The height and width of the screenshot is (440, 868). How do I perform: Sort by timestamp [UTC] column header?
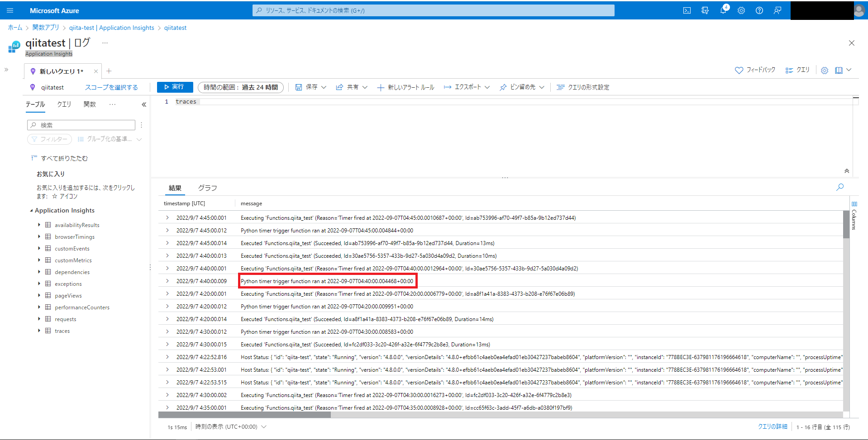tap(184, 203)
